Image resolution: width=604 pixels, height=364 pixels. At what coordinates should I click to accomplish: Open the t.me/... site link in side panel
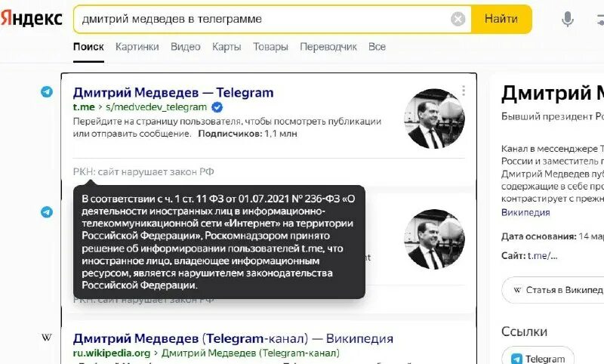542,256
